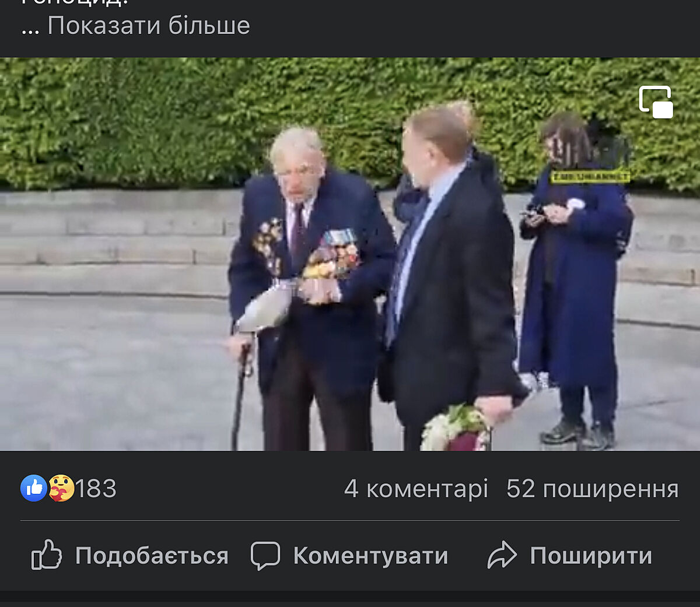Click the ellipsis before Показати більше
Screen dimensions: 700x607
(30, 28)
